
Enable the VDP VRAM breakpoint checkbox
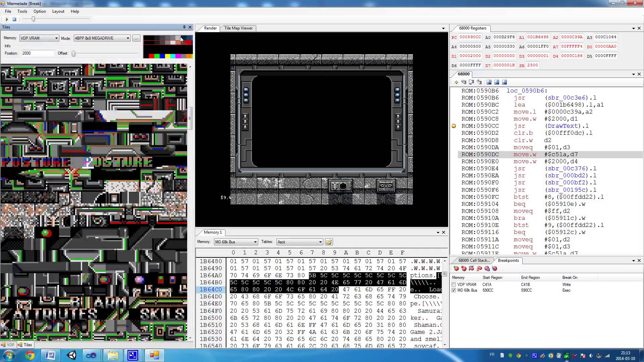(x=454, y=285)
